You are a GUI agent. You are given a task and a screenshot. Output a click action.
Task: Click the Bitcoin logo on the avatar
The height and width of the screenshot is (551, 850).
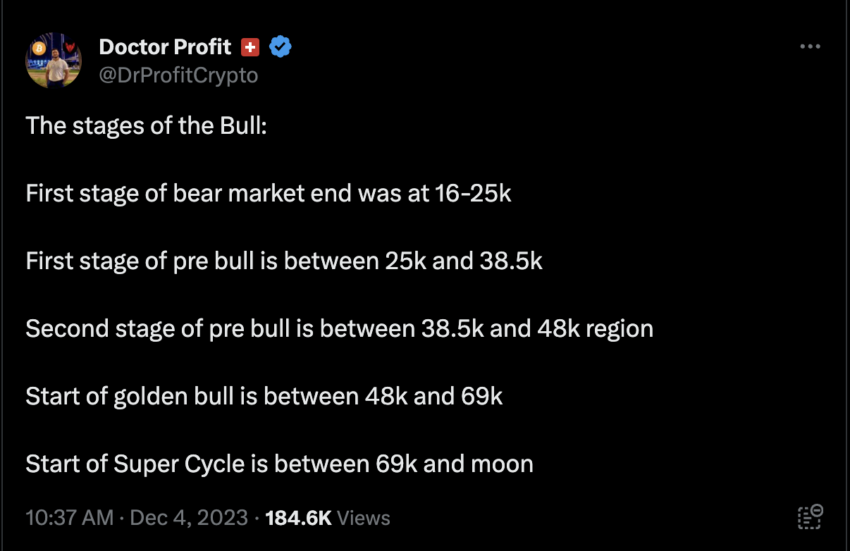41,47
